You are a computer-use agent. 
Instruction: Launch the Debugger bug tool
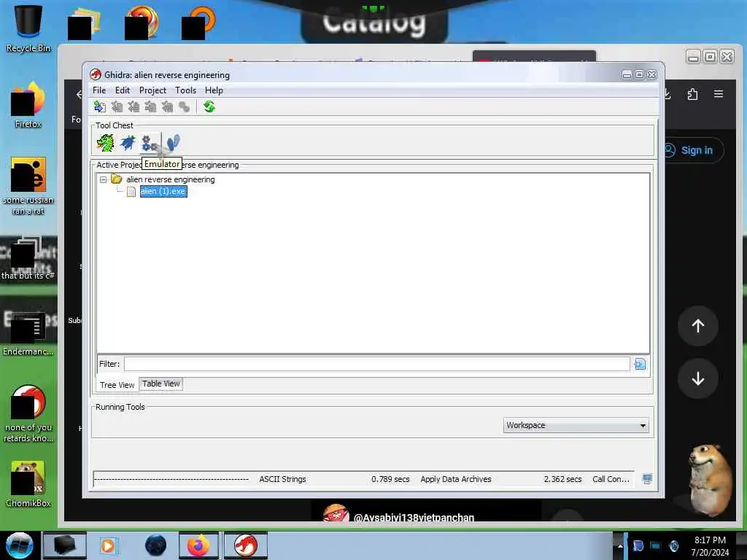[x=128, y=143]
